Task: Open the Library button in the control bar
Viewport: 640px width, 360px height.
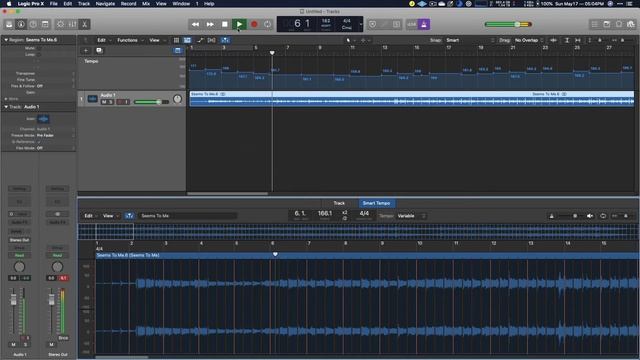Action: tap(9, 24)
